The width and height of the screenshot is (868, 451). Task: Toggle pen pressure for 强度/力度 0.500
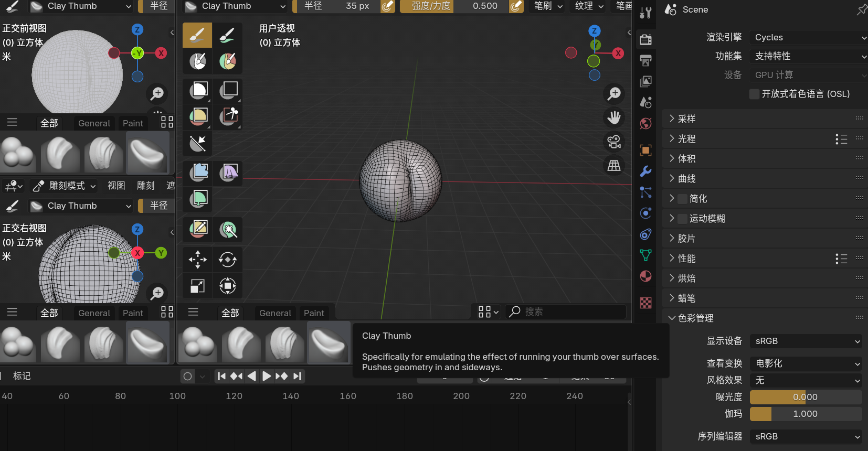tap(516, 6)
